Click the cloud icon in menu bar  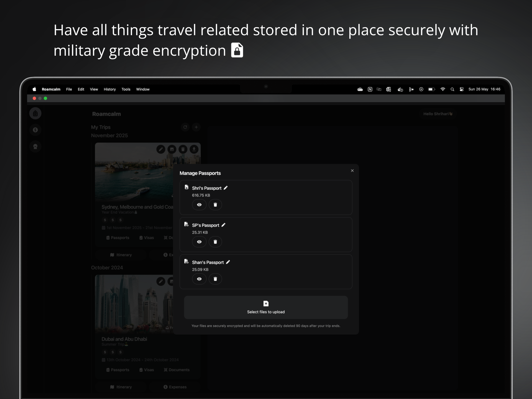point(360,89)
